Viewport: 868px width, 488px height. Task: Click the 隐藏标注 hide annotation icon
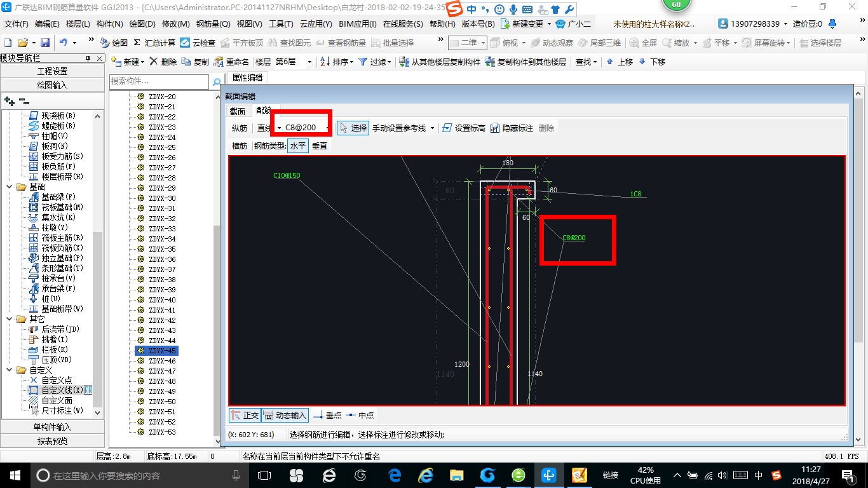pyautogui.click(x=495, y=128)
